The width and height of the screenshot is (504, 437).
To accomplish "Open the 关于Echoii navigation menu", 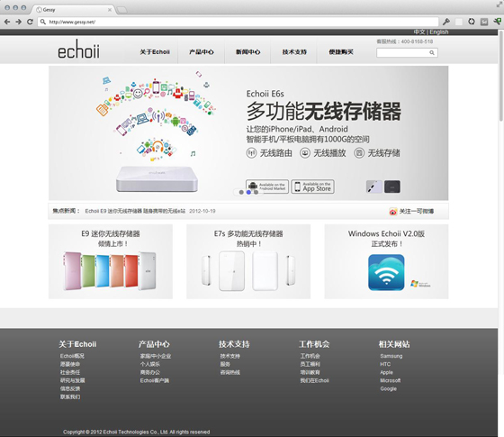I will (155, 52).
